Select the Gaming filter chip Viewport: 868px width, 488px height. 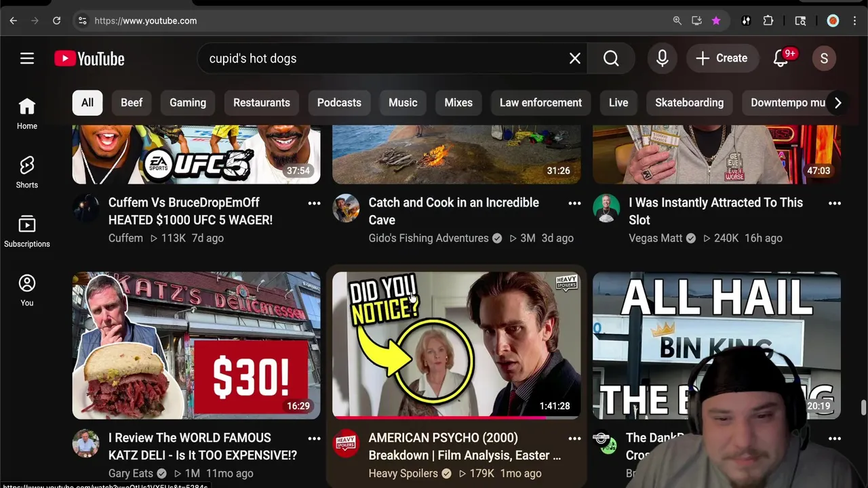(188, 102)
